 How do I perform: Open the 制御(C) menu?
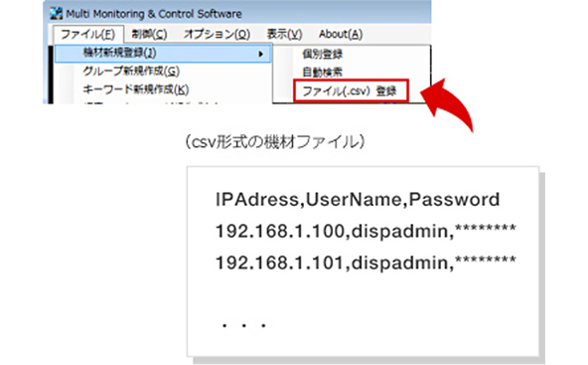(149, 35)
